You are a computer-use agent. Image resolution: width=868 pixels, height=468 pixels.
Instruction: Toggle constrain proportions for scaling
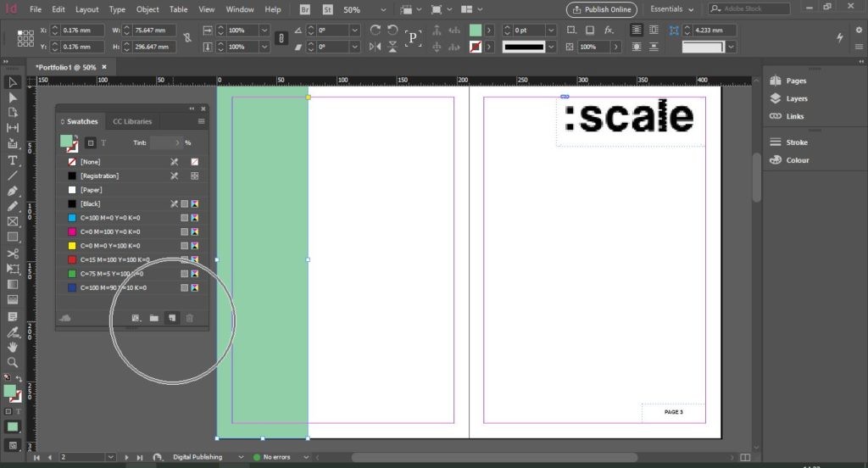coord(281,38)
